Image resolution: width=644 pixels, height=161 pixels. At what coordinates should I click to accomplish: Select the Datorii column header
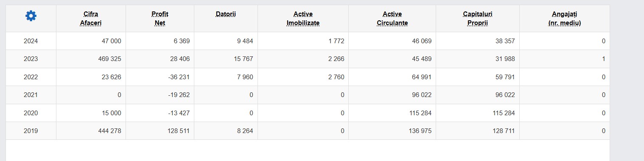point(226,14)
